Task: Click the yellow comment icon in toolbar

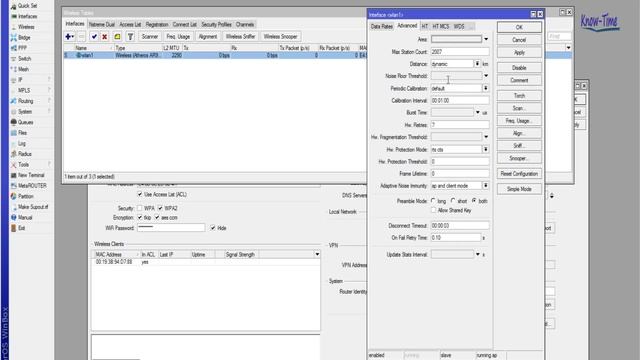Action: [118, 37]
